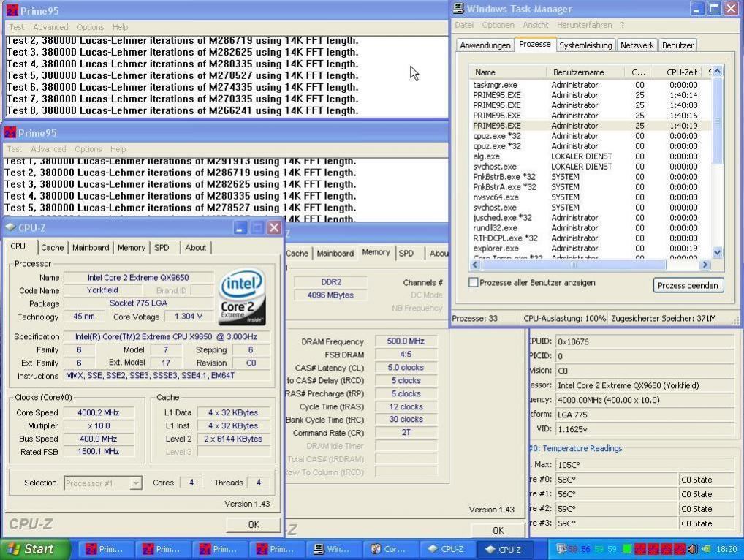Viewport: 744px width, 560px height.
Task: Sort processes by the Name column header
Action: click(507, 72)
